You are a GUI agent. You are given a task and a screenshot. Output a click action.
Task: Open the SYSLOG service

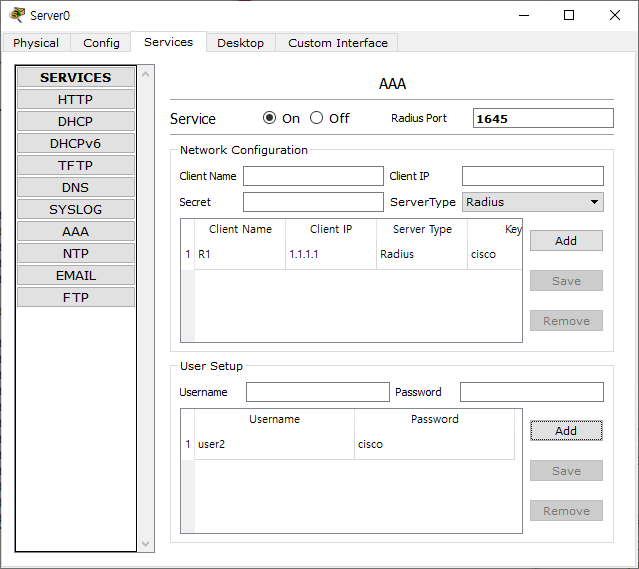tap(76, 210)
